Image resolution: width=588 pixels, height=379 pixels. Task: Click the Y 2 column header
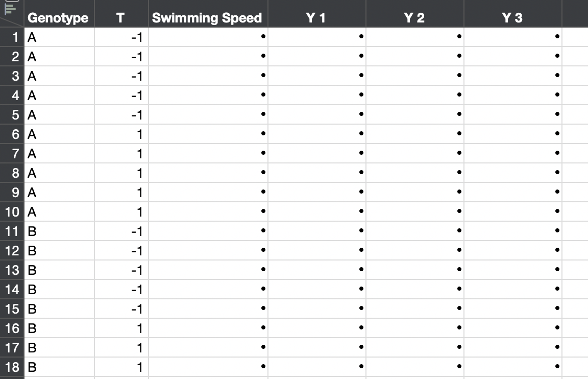coord(414,18)
